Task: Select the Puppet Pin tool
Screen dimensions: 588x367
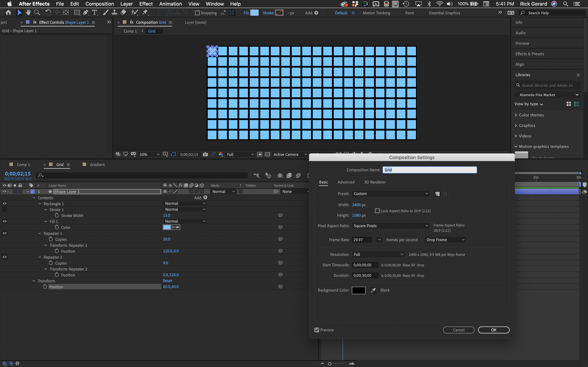Action: point(145,12)
